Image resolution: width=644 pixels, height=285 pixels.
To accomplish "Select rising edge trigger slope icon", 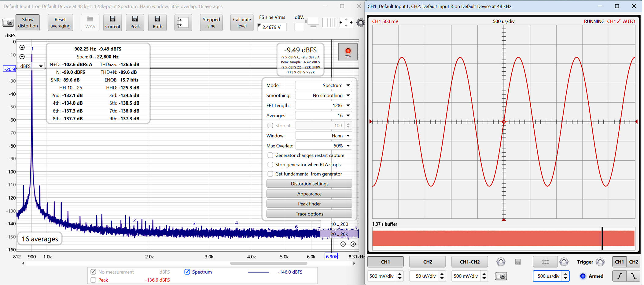I will tap(619, 276).
